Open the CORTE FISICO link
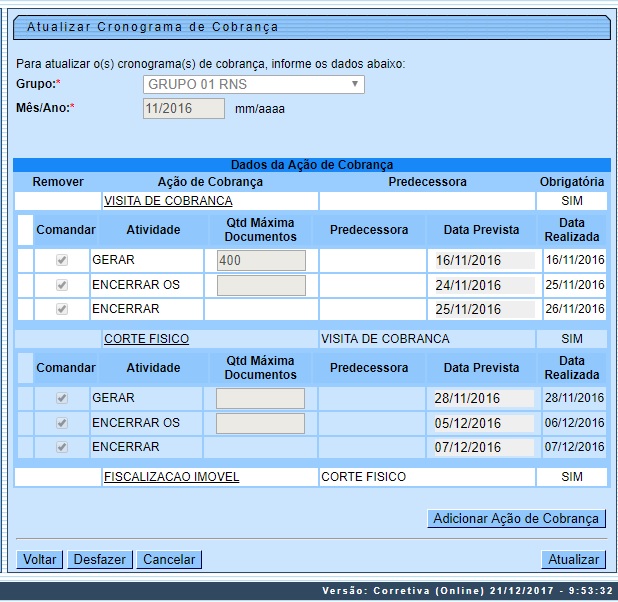 pyautogui.click(x=146, y=339)
